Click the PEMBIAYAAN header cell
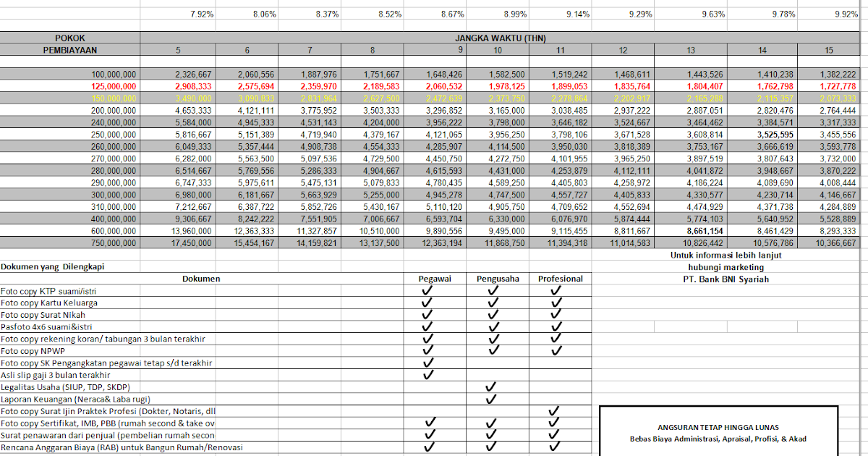This screenshot has width=868, height=456. coord(69,50)
